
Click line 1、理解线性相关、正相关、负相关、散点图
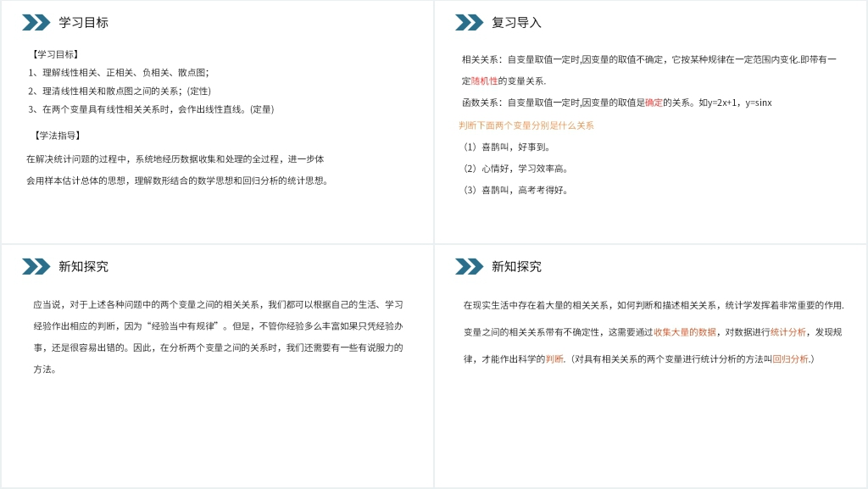[x=119, y=73]
